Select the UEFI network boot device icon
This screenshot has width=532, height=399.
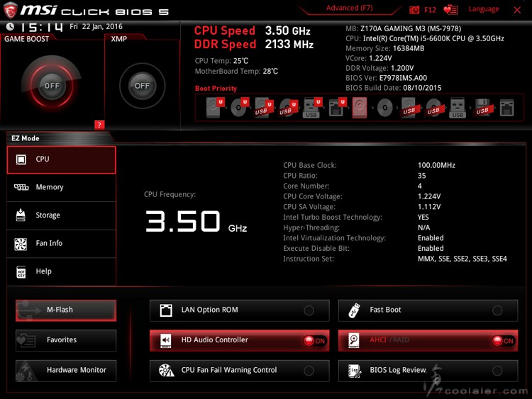(x=337, y=107)
